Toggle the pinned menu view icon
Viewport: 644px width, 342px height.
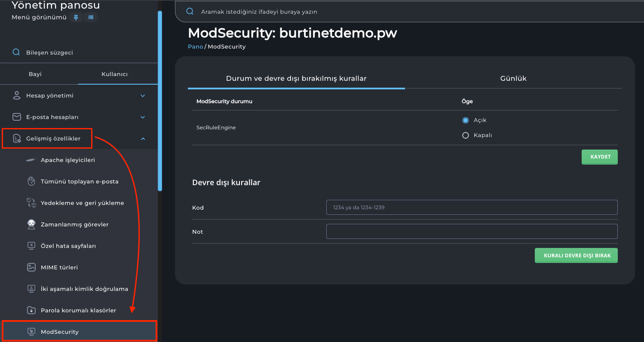(76, 17)
